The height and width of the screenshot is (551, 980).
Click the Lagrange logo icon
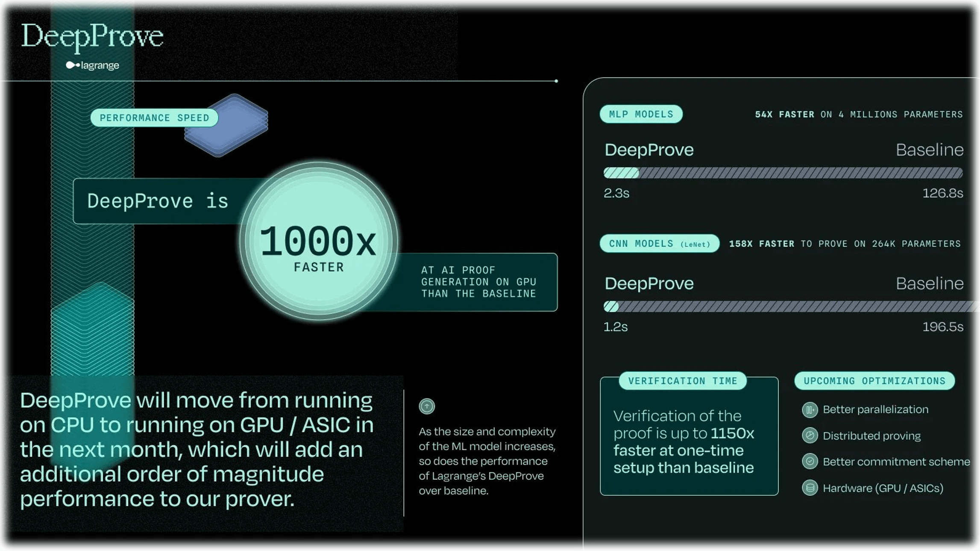[73, 65]
